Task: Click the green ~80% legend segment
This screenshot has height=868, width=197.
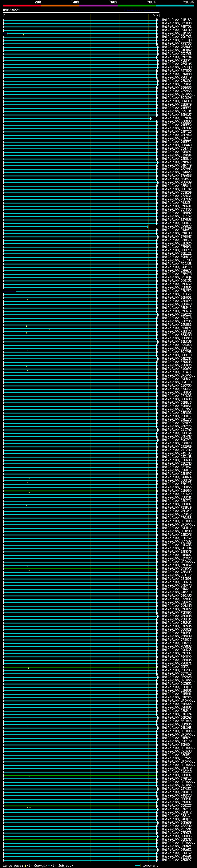Action: coord(137,6)
